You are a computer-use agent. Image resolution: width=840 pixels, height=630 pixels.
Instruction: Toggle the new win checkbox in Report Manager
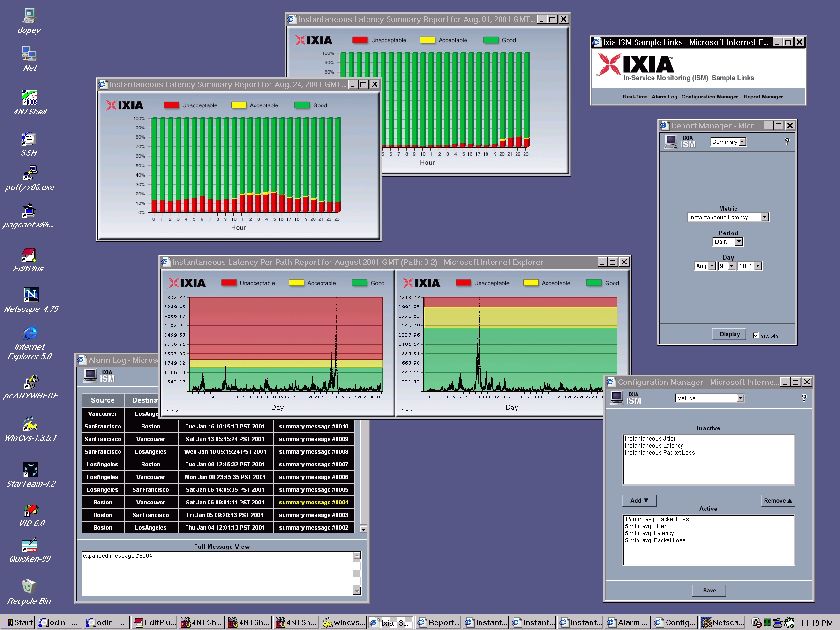tap(756, 335)
